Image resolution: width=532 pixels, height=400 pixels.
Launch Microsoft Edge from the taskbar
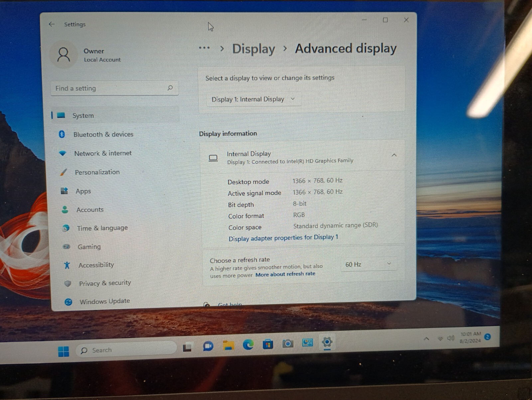[x=248, y=345]
